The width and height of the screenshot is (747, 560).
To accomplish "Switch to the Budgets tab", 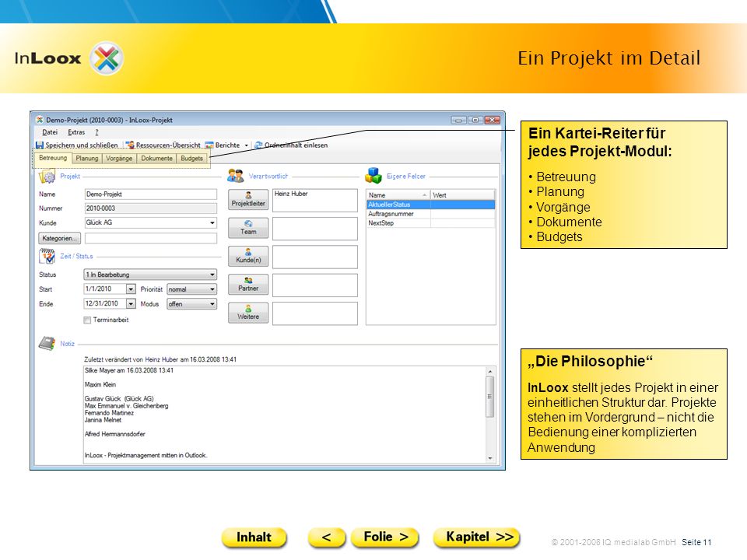I will click(191, 158).
